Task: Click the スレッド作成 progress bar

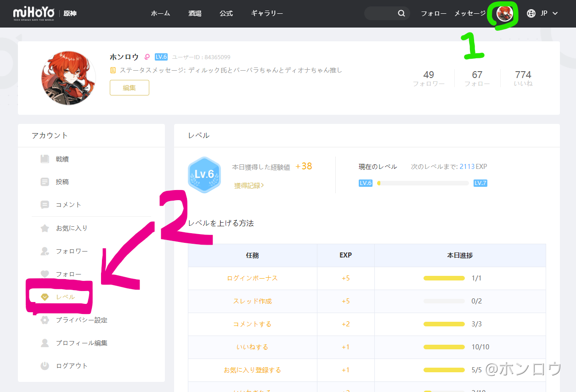Action: click(x=444, y=301)
